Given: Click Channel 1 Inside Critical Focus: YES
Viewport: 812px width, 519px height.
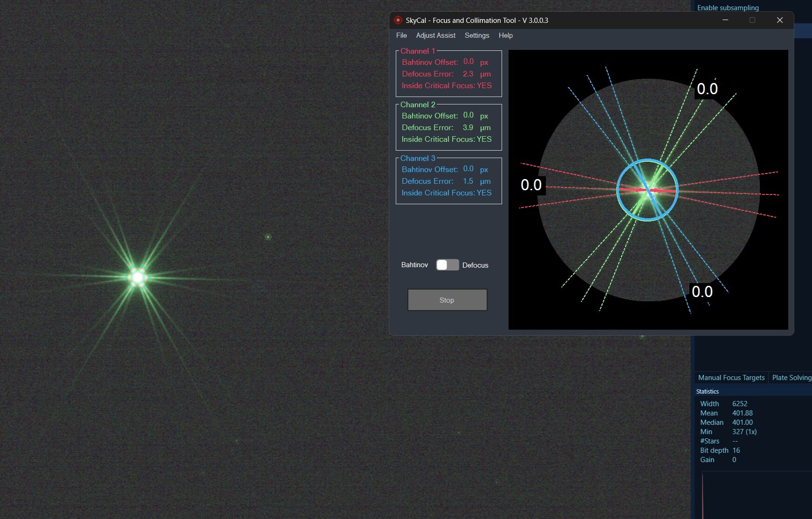Looking at the screenshot, I should [x=447, y=85].
